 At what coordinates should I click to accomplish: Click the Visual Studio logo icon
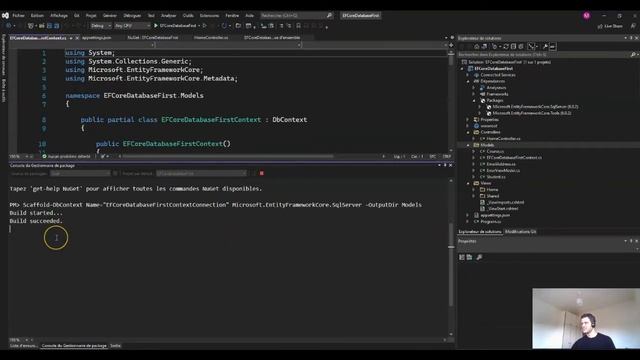[5, 16]
